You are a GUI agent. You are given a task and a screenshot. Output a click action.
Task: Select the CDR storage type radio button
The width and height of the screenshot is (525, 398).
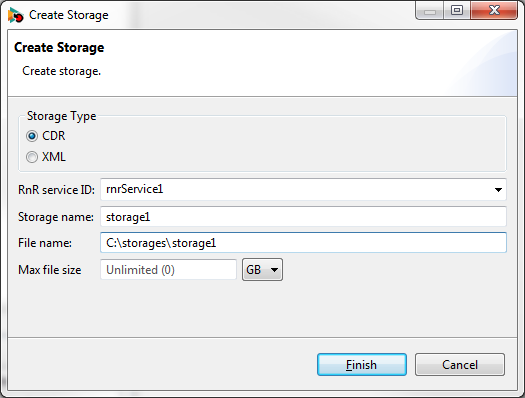click(x=32, y=136)
